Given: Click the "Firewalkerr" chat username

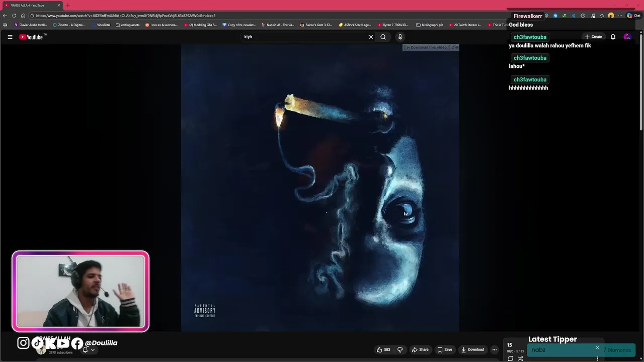Looking at the screenshot, I should click(528, 16).
